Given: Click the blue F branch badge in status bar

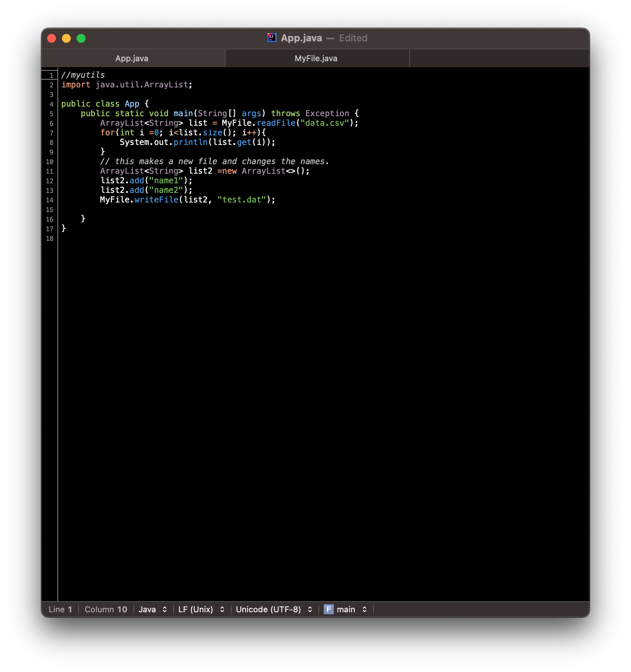Looking at the screenshot, I should [329, 609].
